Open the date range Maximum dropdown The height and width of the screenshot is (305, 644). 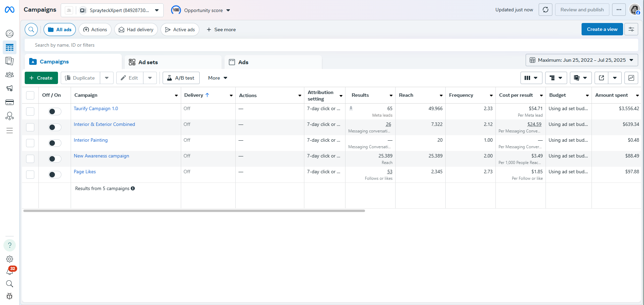[x=582, y=60]
